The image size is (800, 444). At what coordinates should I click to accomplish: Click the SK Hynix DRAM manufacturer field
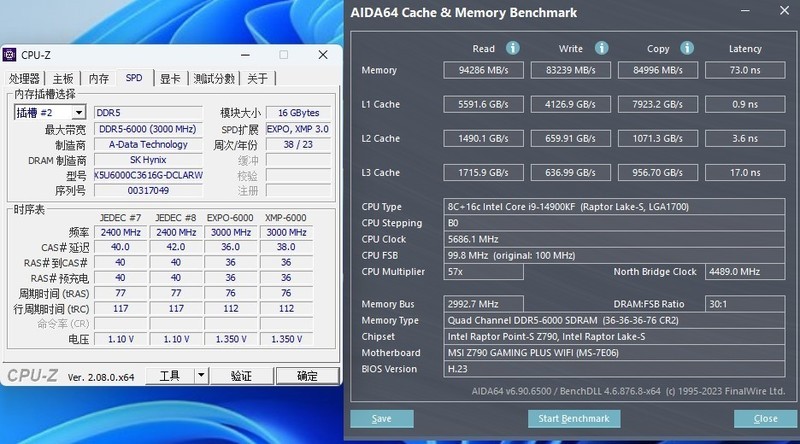tap(148, 160)
